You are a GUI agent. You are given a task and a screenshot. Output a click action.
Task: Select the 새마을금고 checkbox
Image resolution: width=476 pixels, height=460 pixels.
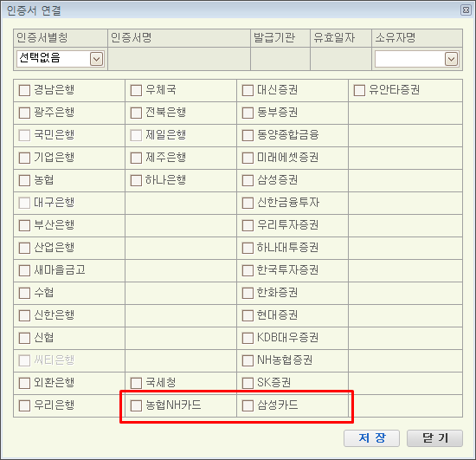[24, 270]
